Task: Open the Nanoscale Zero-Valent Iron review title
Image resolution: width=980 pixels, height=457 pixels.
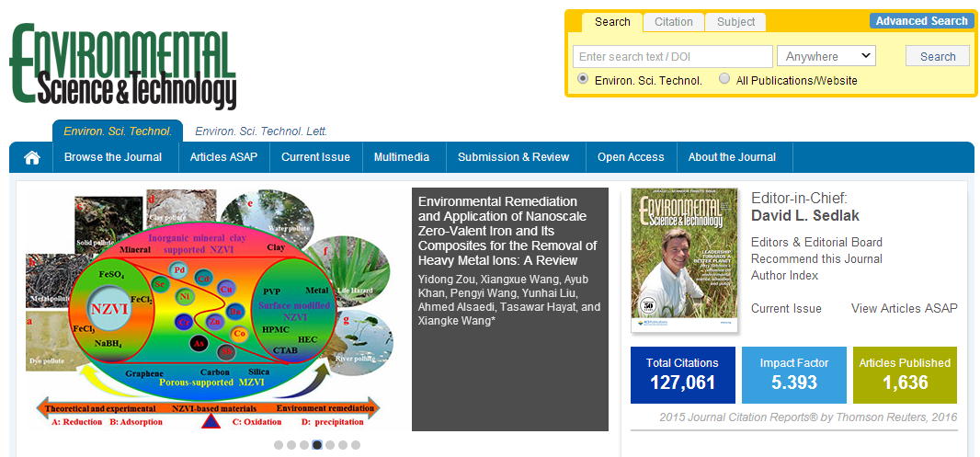Action: pyautogui.click(x=507, y=231)
